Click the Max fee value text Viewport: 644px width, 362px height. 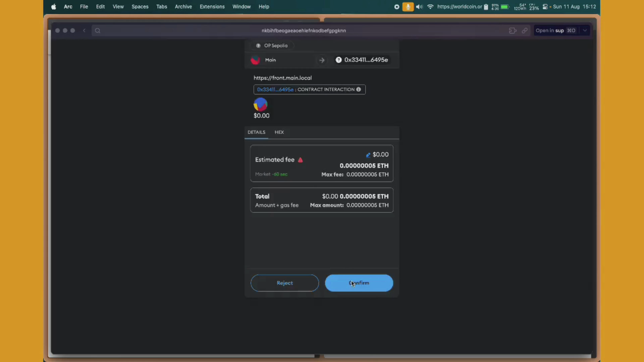coord(367,174)
